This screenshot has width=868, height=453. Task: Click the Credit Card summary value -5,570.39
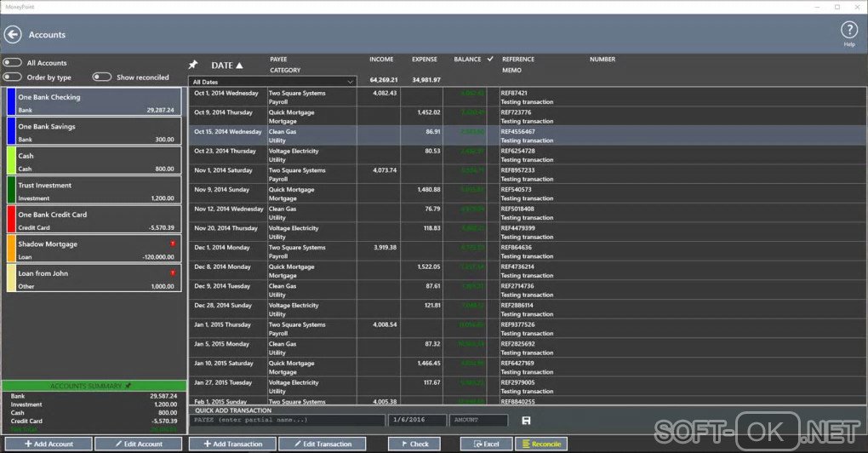click(x=164, y=421)
